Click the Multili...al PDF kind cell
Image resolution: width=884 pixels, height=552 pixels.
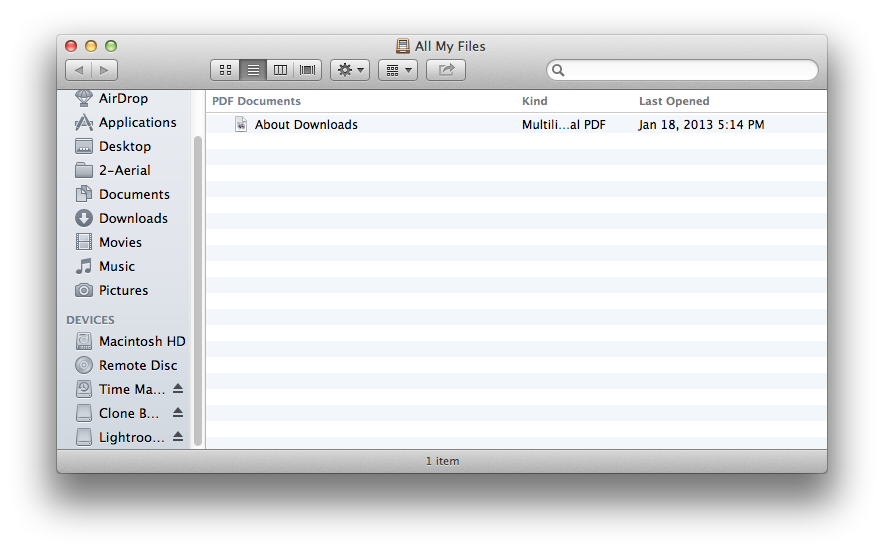tap(564, 125)
